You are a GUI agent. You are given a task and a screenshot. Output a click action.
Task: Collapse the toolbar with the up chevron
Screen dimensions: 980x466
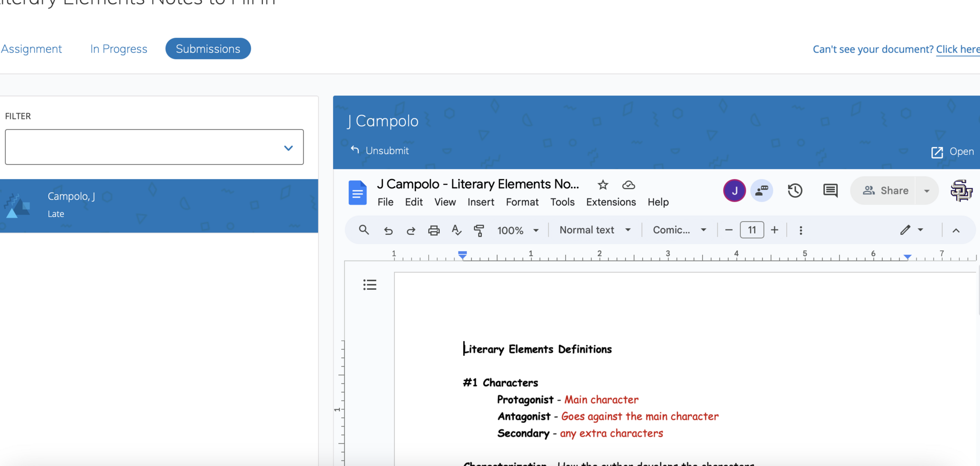coord(956,230)
